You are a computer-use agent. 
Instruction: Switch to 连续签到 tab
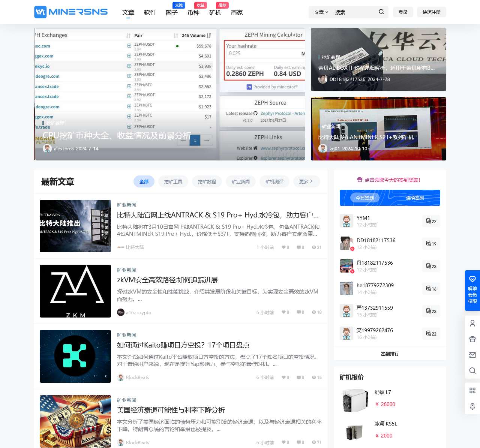415,198
